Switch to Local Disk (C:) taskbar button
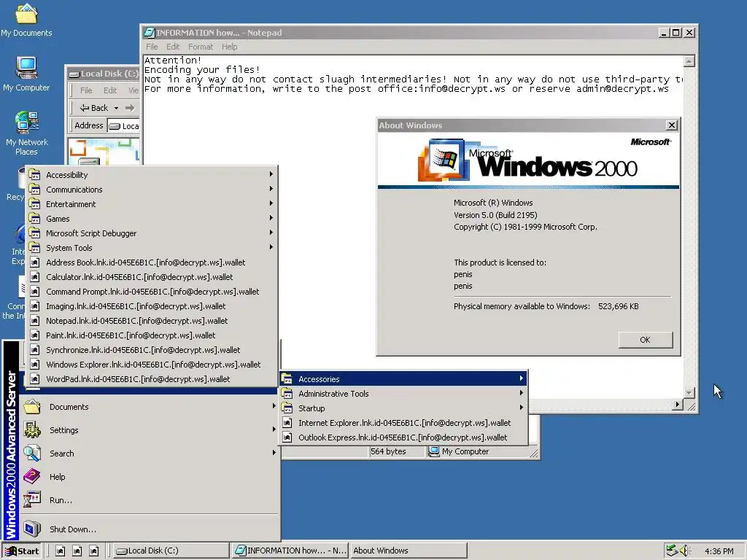 [171, 551]
